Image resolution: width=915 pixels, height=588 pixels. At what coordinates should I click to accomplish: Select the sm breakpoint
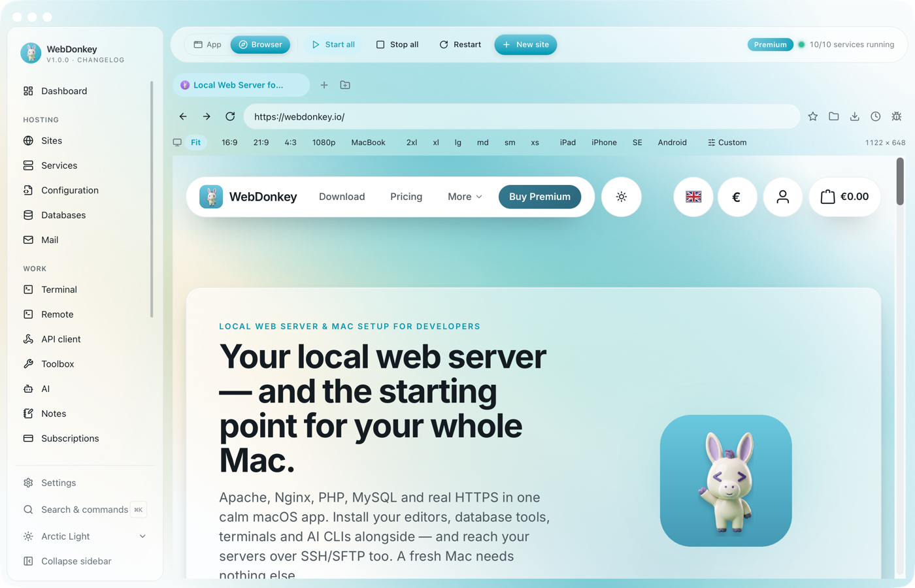coord(510,142)
